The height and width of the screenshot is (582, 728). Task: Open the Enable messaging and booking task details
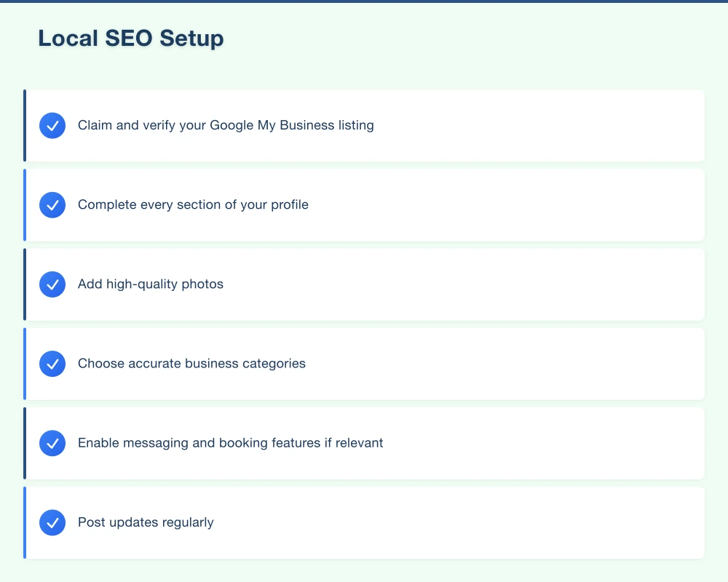(230, 443)
